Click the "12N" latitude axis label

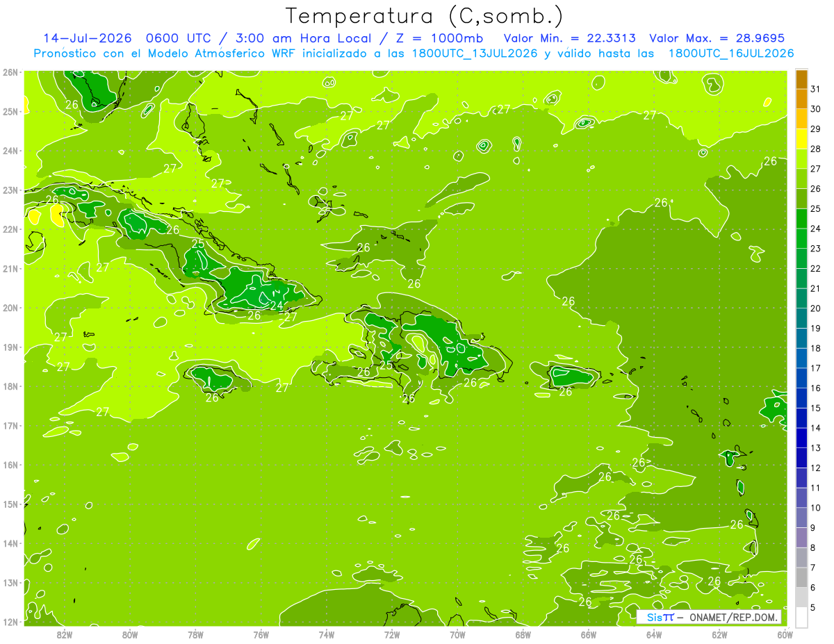tap(10, 622)
